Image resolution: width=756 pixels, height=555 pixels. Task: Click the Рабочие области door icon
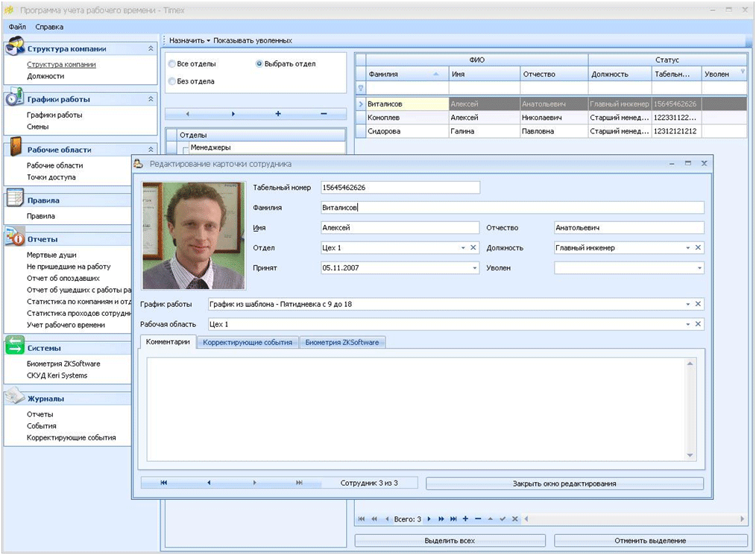(16, 147)
